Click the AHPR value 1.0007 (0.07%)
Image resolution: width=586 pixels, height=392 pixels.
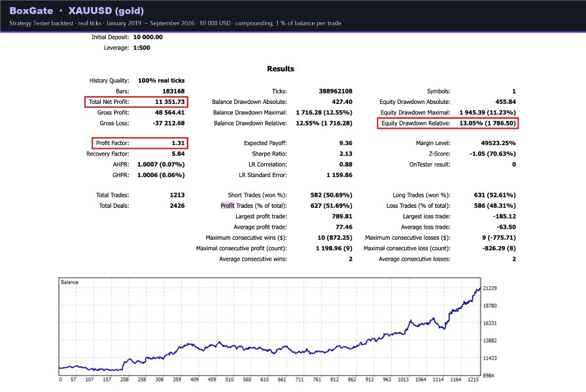(x=161, y=164)
